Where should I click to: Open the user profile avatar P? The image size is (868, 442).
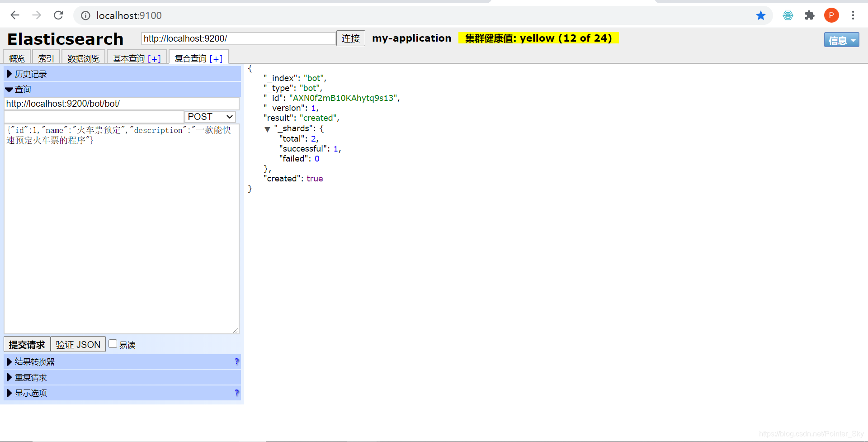831,15
